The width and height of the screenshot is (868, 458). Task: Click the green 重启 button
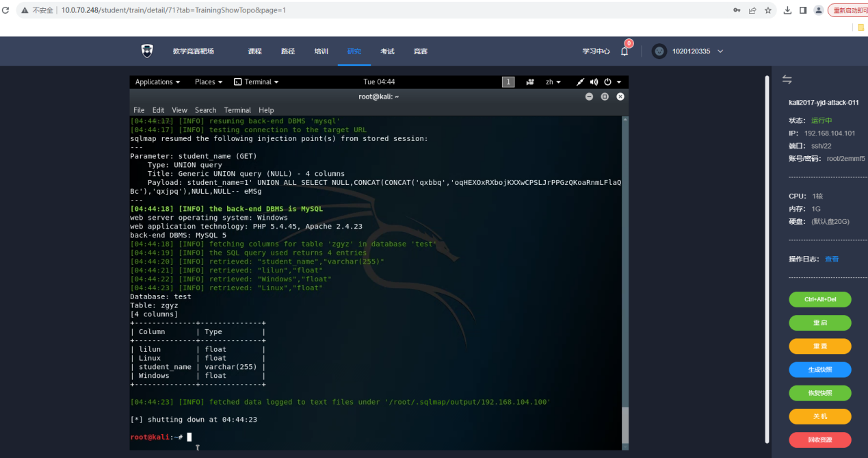tap(820, 322)
